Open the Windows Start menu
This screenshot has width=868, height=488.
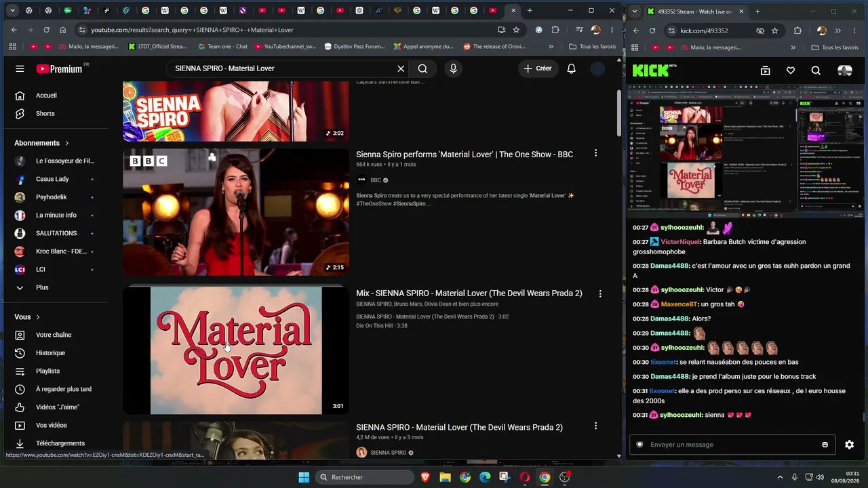point(304,477)
